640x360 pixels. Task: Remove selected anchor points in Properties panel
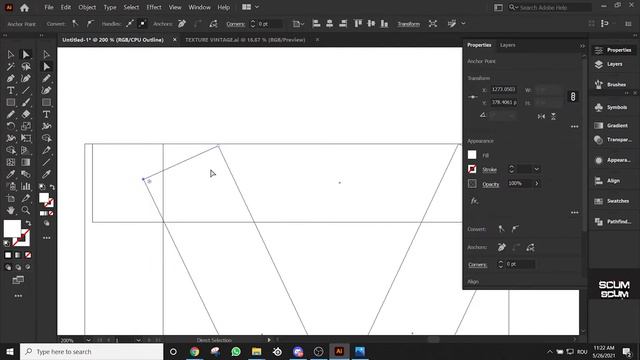[x=502, y=247]
